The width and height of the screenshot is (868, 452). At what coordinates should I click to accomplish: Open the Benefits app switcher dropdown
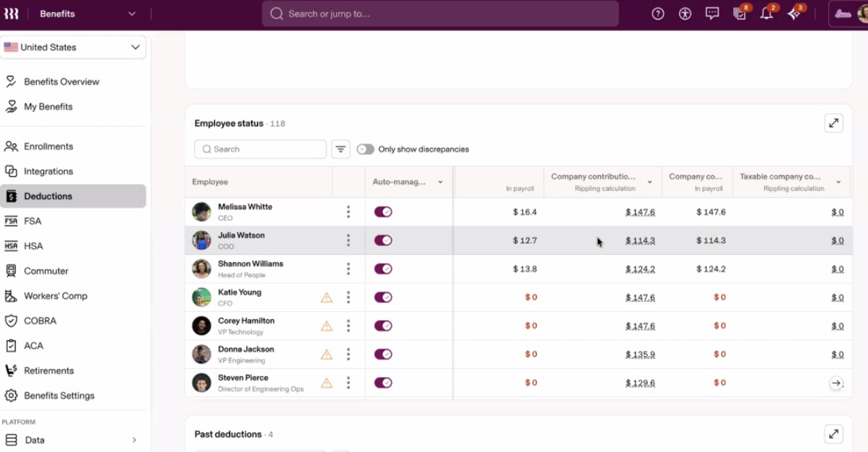[x=87, y=14]
